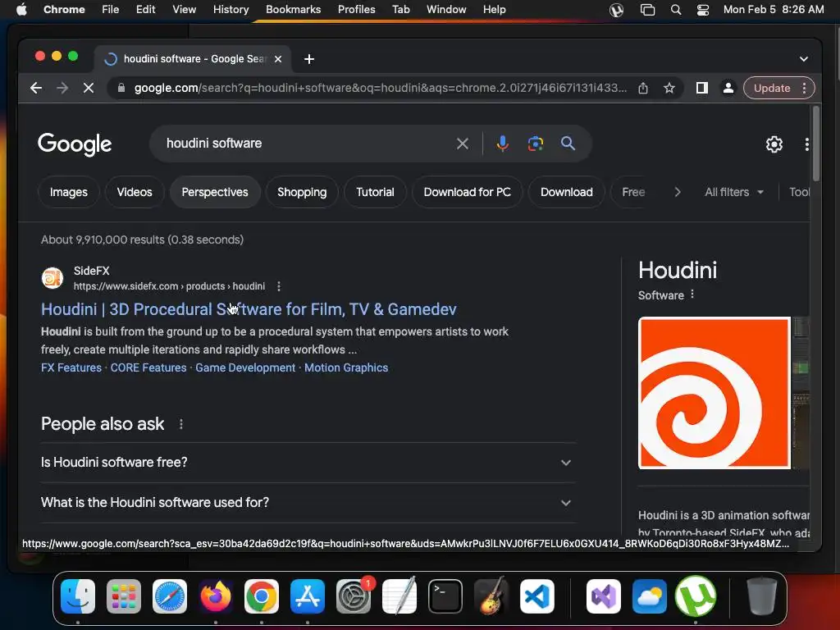Open People also ask options dots
The height and width of the screenshot is (630, 840).
click(181, 424)
